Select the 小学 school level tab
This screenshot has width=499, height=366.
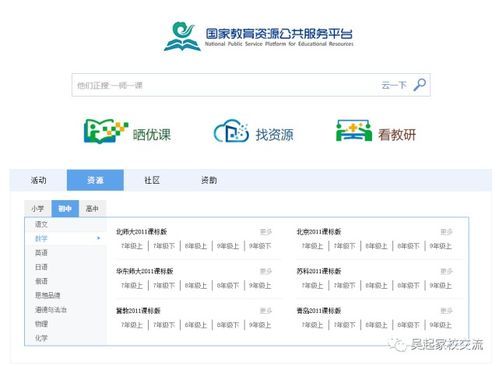point(38,209)
